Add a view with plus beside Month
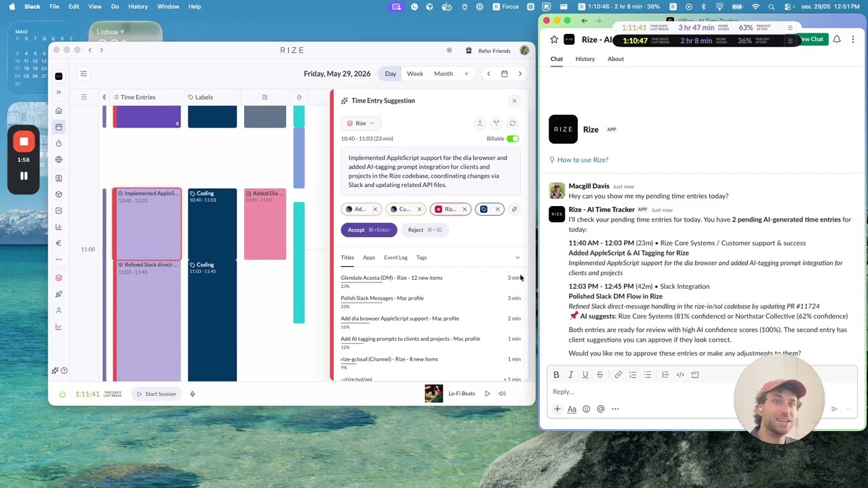Image resolution: width=868 pixels, height=488 pixels. (x=467, y=74)
